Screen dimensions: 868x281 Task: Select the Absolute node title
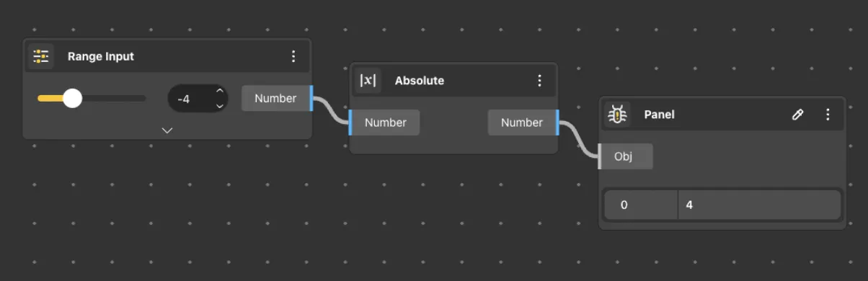[420, 81]
